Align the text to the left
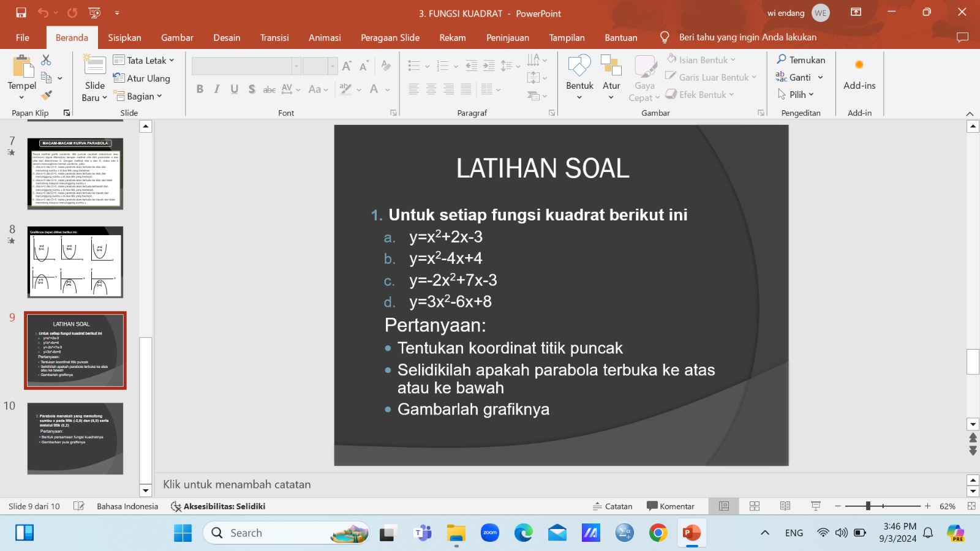The image size is (980, 551). click(x=414, y=89)
